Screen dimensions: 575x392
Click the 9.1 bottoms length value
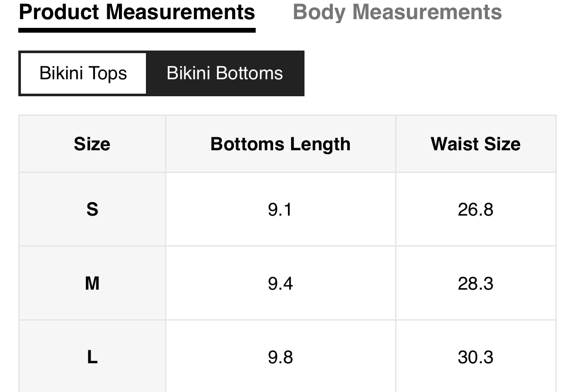[280, 210]
